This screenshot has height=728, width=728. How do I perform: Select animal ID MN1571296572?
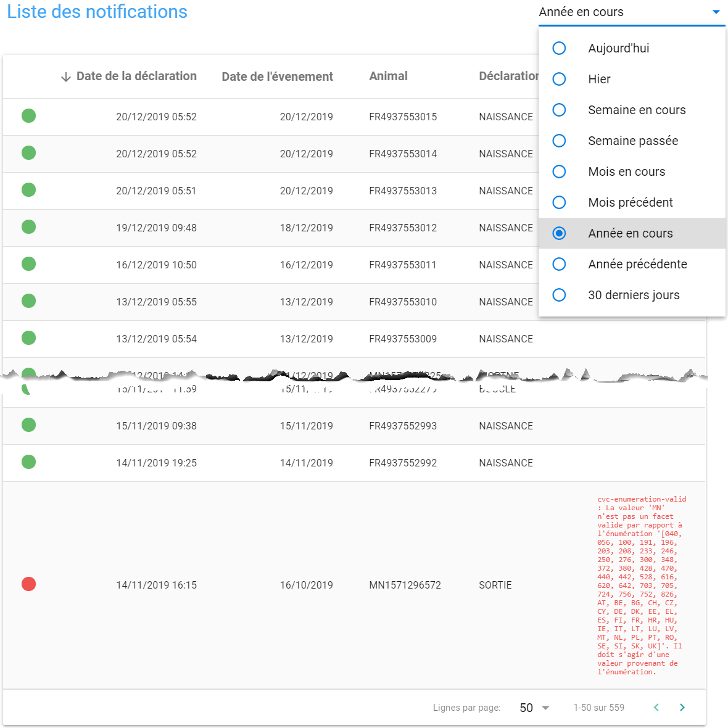tap(405, 585)
